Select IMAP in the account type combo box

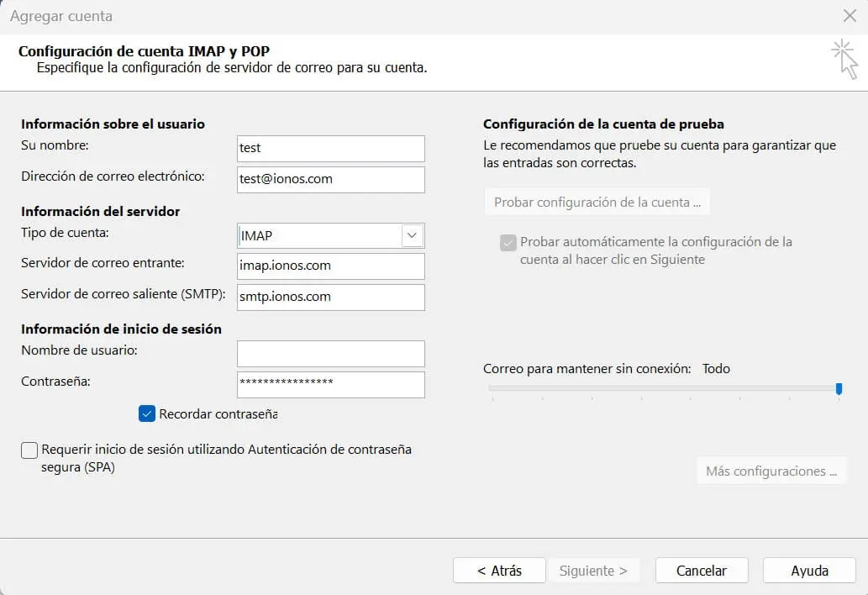point(328,235)
